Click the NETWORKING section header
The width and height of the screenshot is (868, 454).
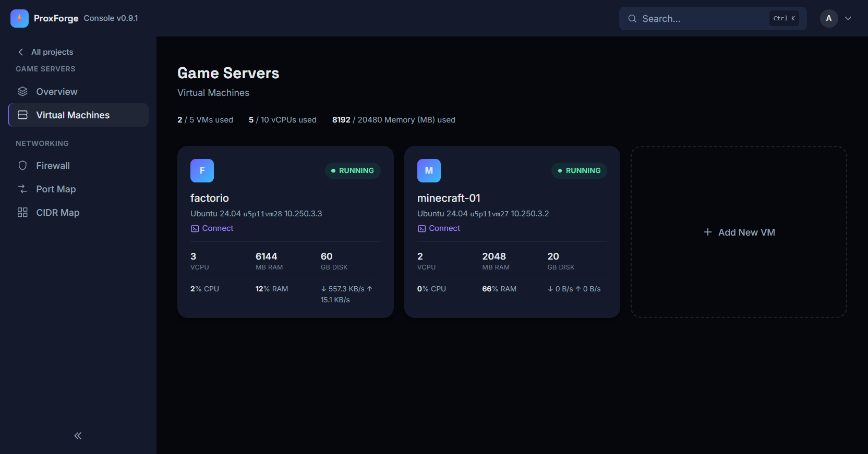tap(42, 143)
